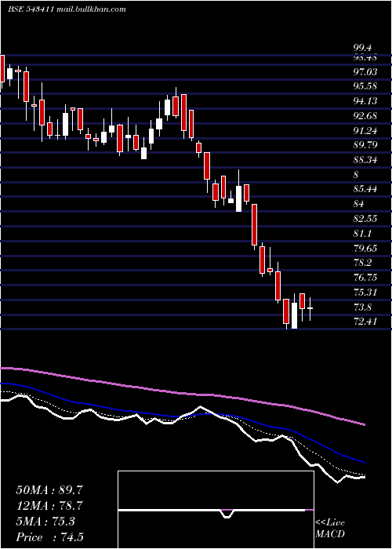Click the 89.79 price level label
The height and width of the screenshot is (549, 392).
pos(366,145)
